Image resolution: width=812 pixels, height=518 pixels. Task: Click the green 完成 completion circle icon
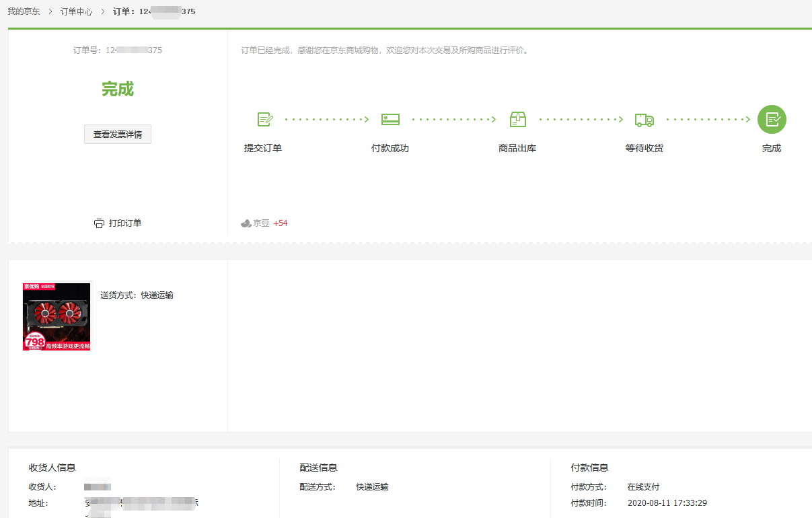click(772, 119)
